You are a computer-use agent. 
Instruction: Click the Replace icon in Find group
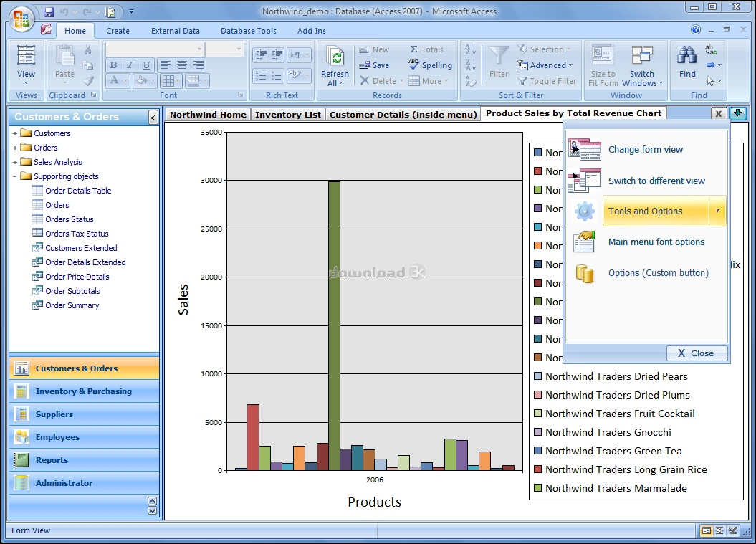click(711, 49)
